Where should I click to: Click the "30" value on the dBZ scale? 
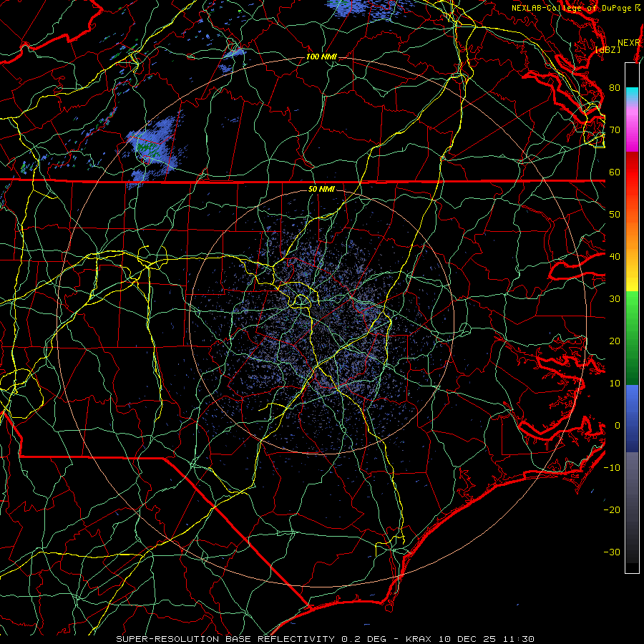coord(615,299)
